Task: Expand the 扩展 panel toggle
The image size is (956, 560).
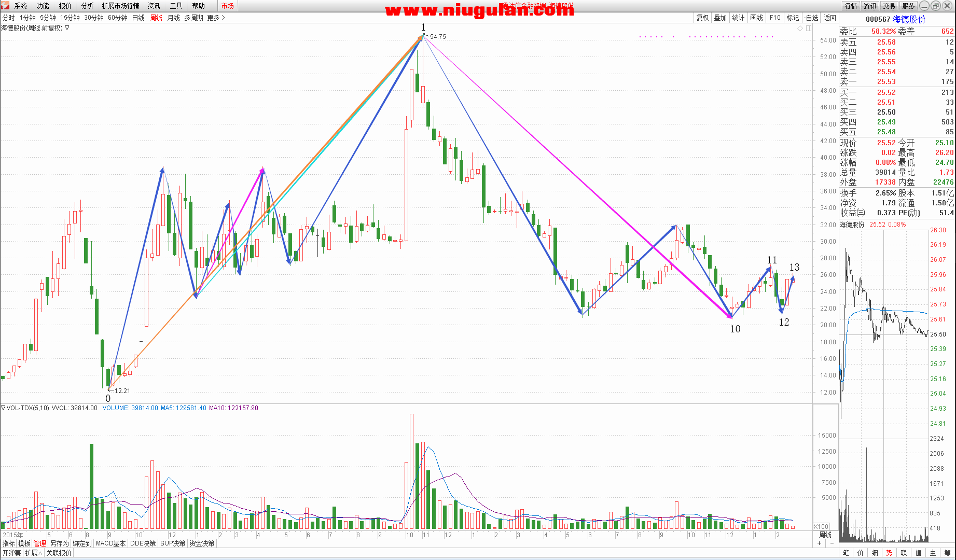Action: pyautogui.click(x=33, y=553)
